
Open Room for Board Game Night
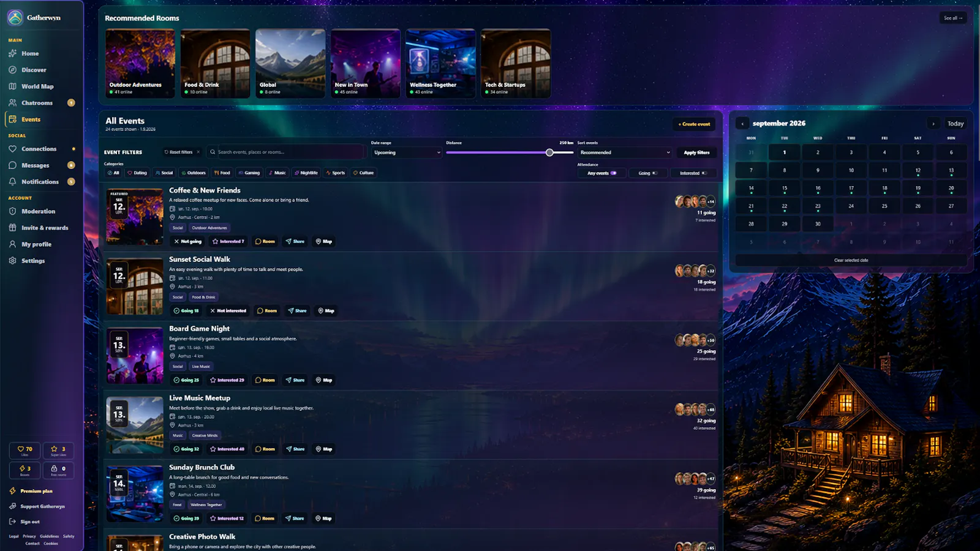pos(265,380)
